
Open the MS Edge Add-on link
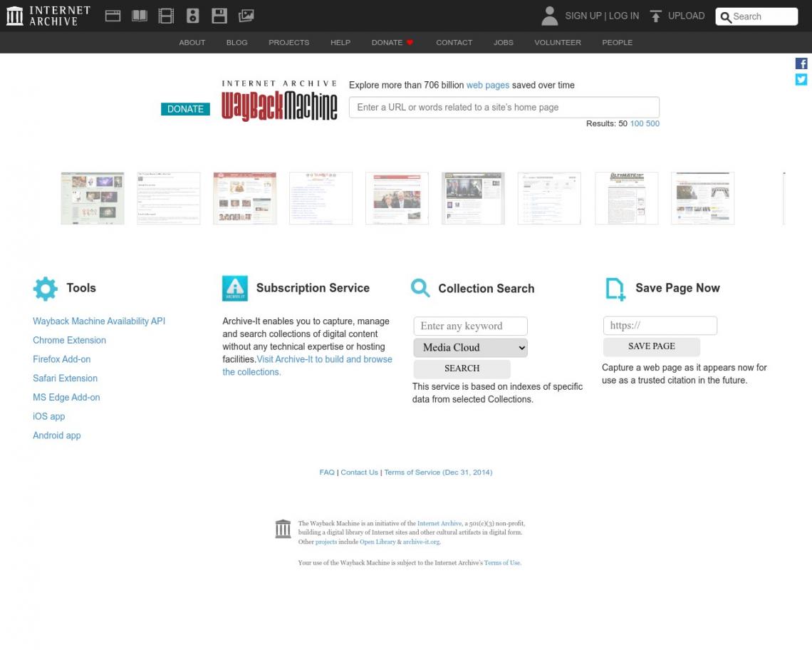pyautogui.click(x=66, y=398)
